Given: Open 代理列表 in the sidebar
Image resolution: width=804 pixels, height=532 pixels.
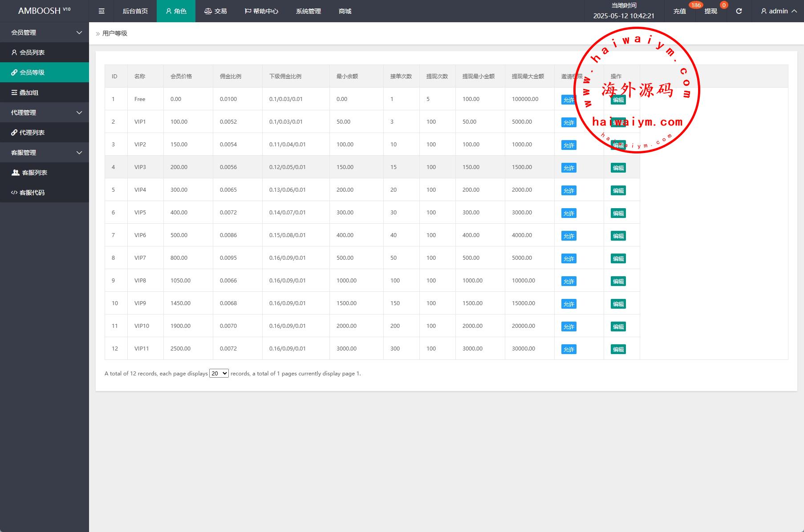Looking at the screenshot, I should (x=32, y=133).
